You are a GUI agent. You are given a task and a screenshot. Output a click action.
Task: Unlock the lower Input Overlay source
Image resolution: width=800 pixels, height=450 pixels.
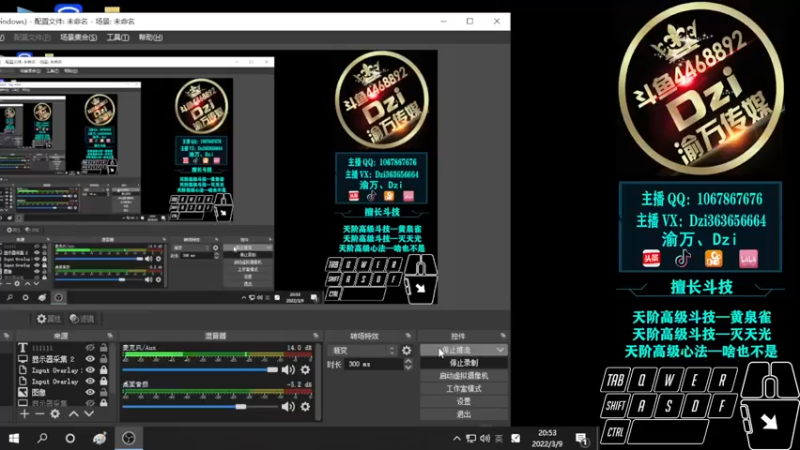[x=104, y=381]
